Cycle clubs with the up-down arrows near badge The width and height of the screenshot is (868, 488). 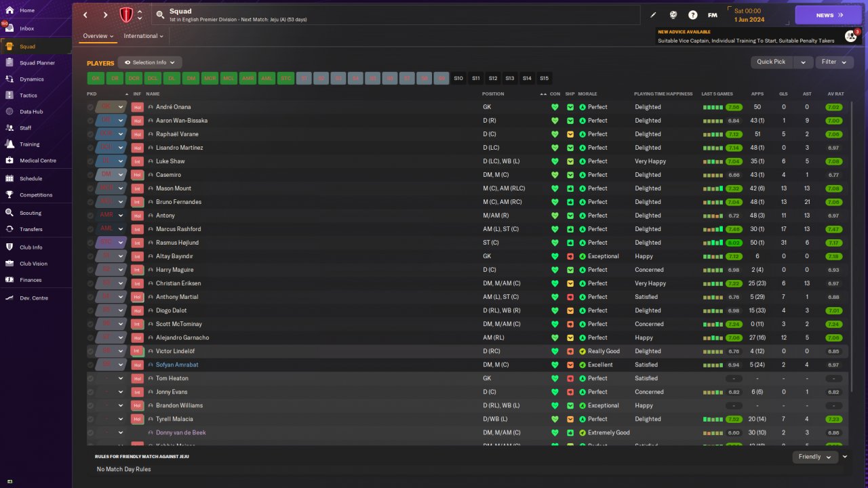point(140,15)
